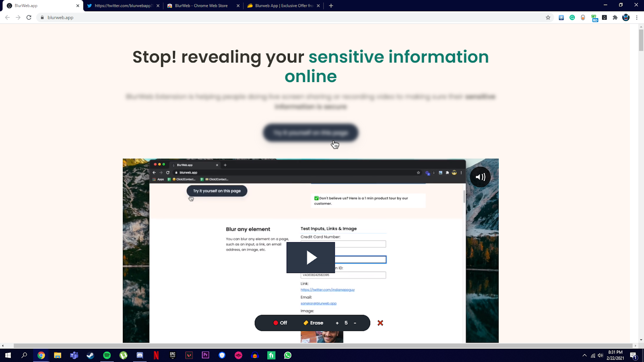Open the Extensions puzzle menu

(615, 17)
